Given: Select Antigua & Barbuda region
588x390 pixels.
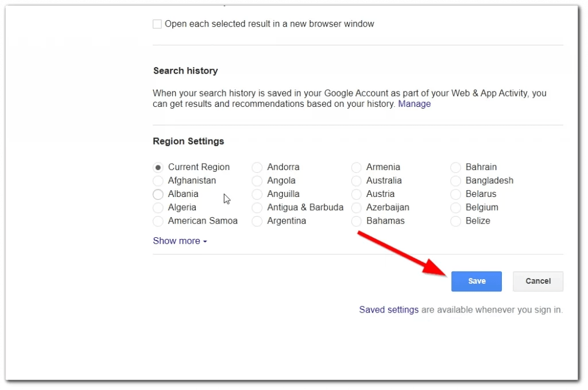Looking at the screenshot, I should (257, 207).
